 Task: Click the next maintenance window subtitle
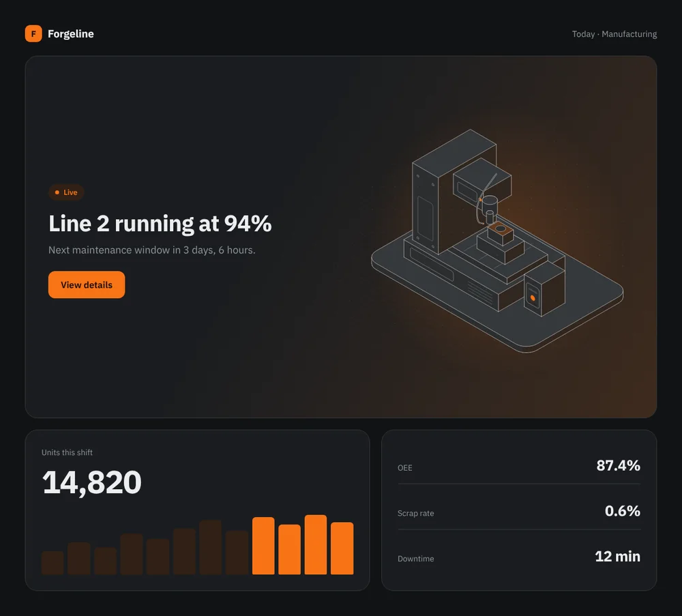tap(152, 250)
